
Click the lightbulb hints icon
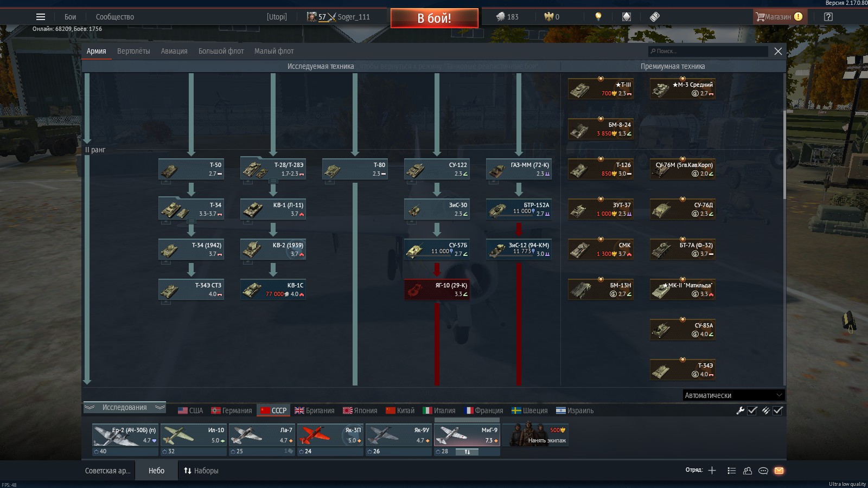pos(598,17)
